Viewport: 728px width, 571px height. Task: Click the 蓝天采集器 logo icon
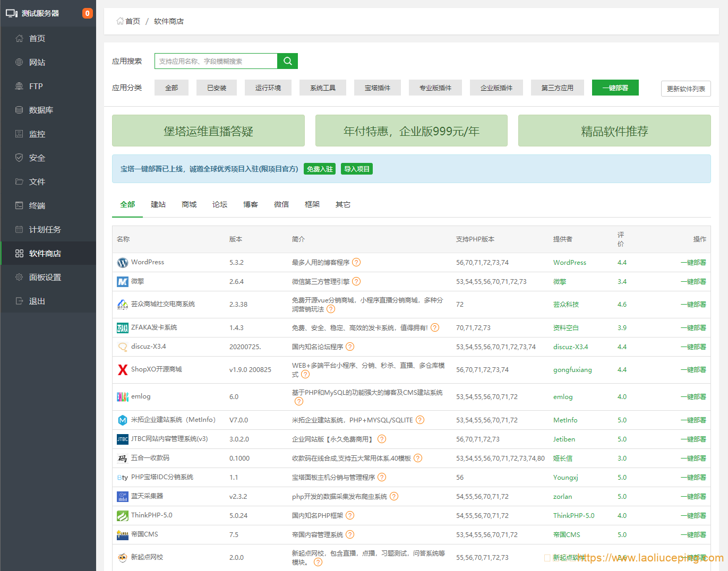pos(123,497)
